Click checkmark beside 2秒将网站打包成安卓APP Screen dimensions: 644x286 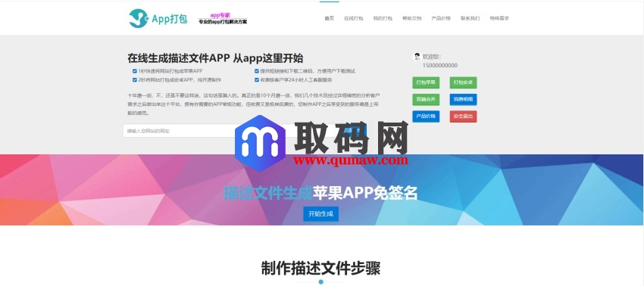tap(135, 80)
